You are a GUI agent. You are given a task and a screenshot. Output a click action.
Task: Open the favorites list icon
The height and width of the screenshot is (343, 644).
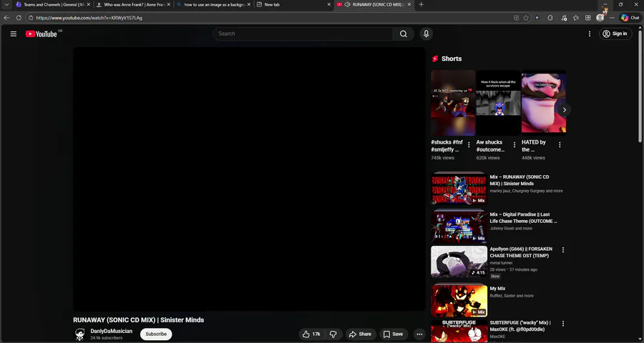(576, 18)
